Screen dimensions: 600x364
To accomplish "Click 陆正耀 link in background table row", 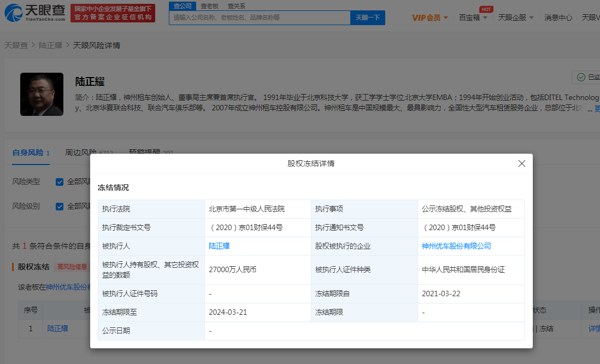I will click(x=58, y=328).
